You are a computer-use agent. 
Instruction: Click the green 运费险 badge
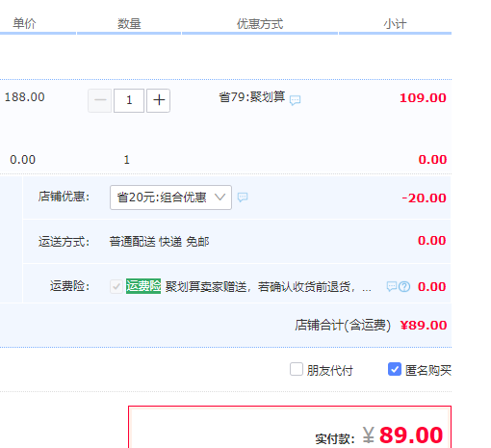143,286
